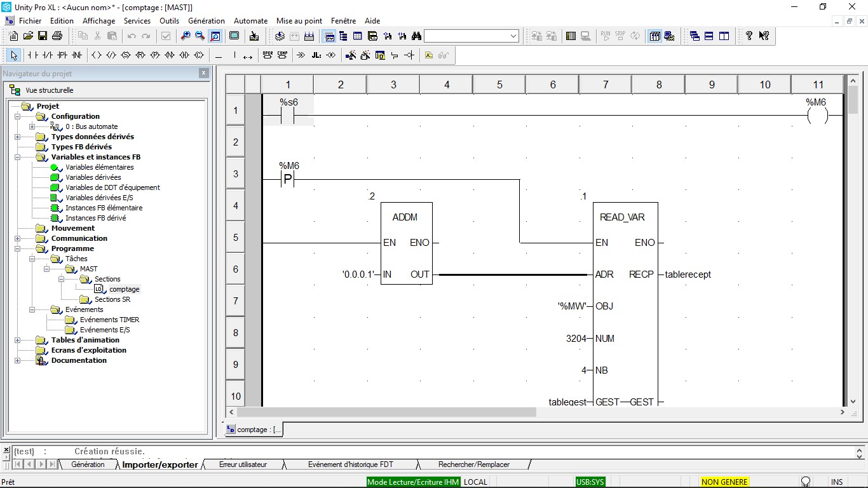Toggle the selection pointer mode
868x488 pixels.
pos(14,55)
